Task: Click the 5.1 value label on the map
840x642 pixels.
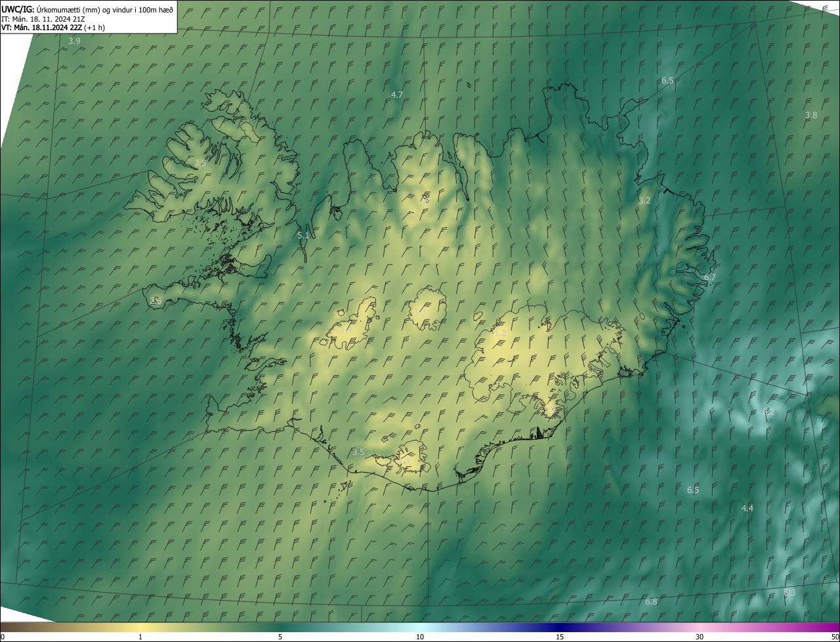Action: click(303, 235)
